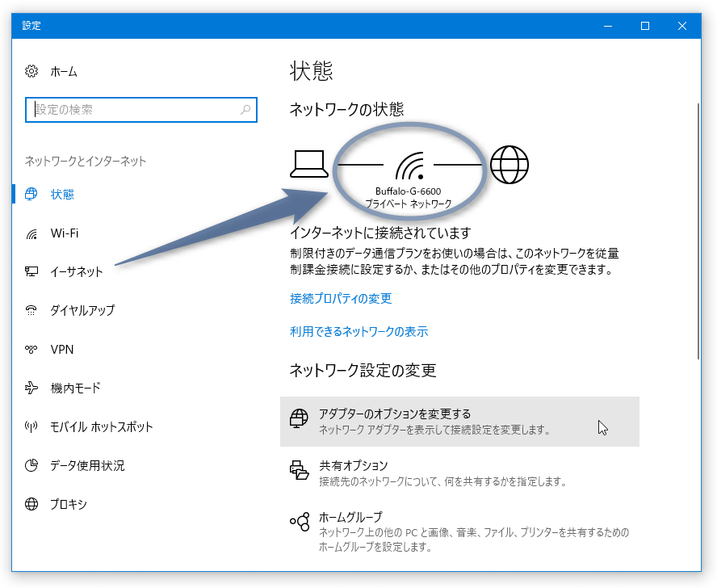The width and height of the screenshot is (717, 588).
Task: Focus the 設定の検索 search box
Action: (140, 110)
